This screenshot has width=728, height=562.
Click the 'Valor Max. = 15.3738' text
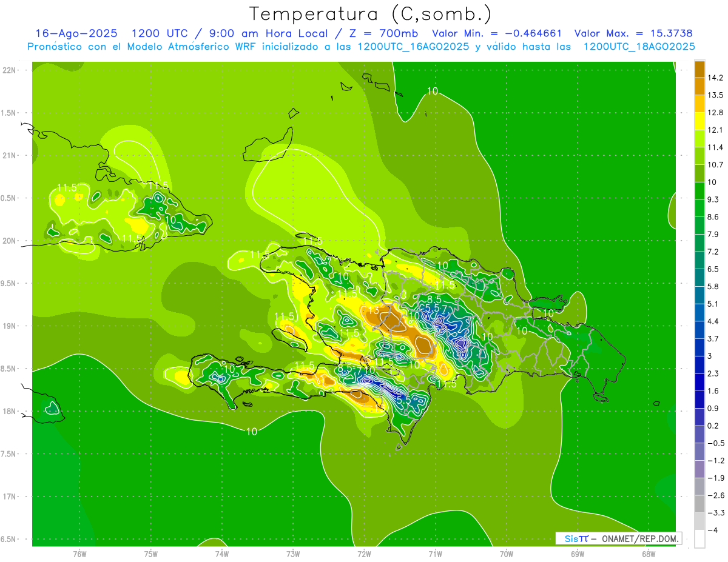click(633, 33)
